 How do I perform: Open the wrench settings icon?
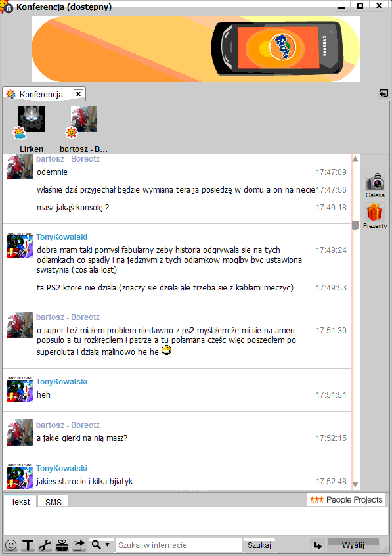[x=45, y=545]
